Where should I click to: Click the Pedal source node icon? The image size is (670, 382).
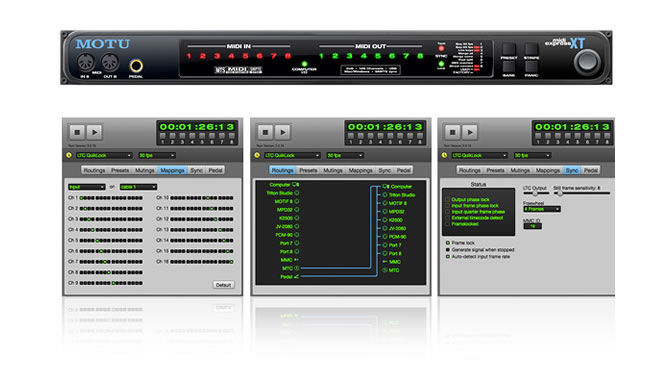tap(297, 276)
